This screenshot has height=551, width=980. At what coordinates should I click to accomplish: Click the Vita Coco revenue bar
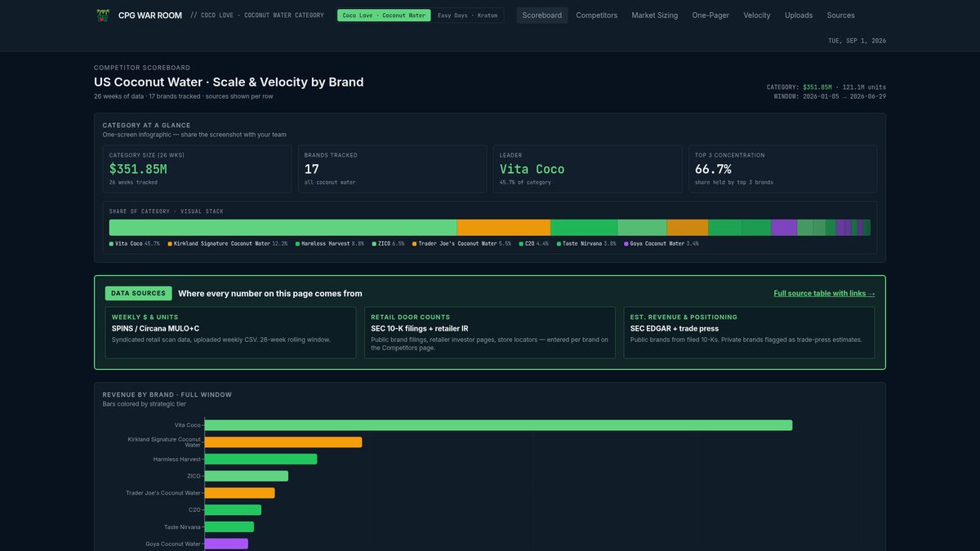[498, 425]
